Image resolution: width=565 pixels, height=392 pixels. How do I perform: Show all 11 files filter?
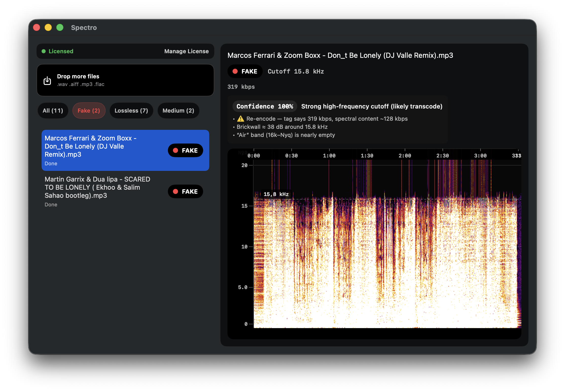53,111
